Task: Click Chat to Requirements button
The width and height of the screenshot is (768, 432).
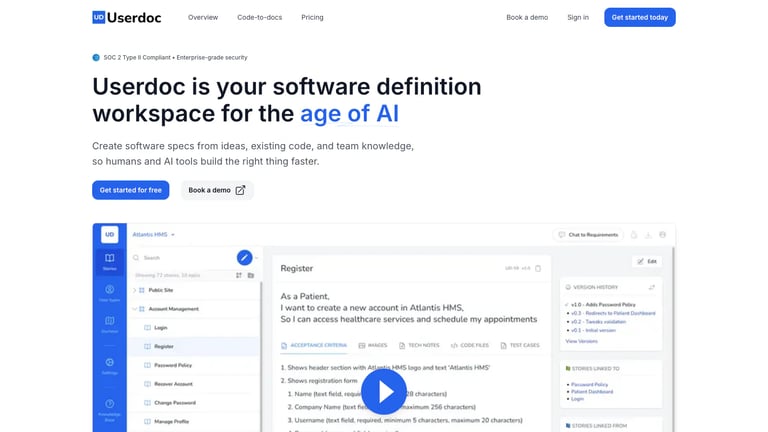Action: click(588, 235)
